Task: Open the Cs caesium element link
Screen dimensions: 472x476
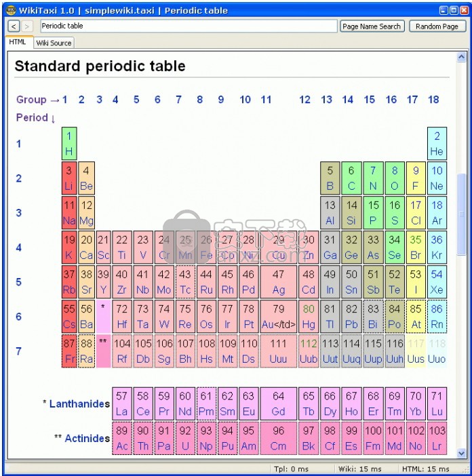Action: click(x=69, y=324)
